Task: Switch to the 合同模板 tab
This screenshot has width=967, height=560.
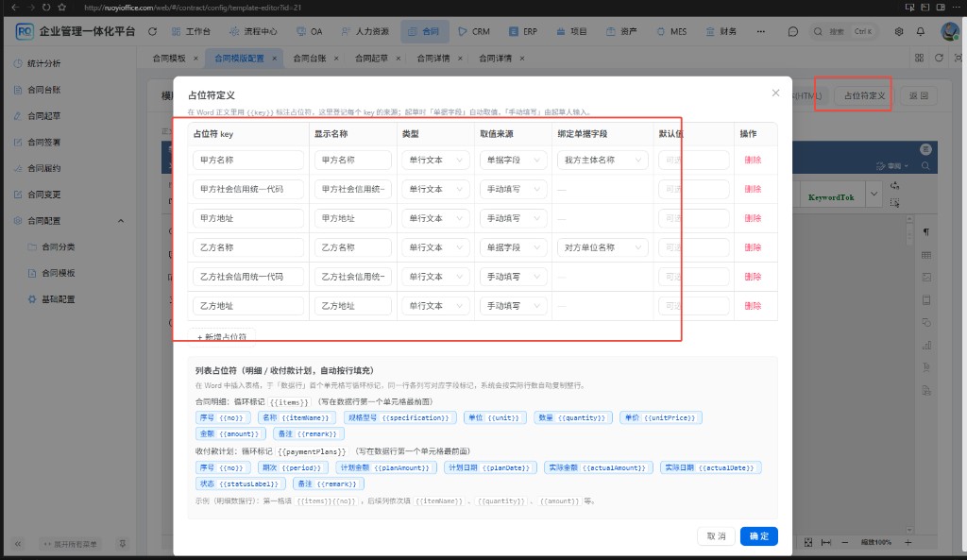Action: pyautogui.click(x=169, y=59)
